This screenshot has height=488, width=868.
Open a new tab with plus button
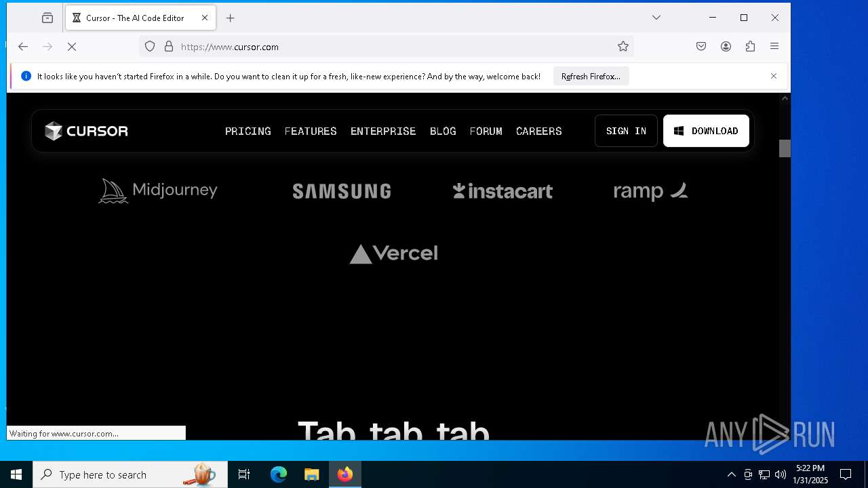pyautogui.click(x=230, y=18)
